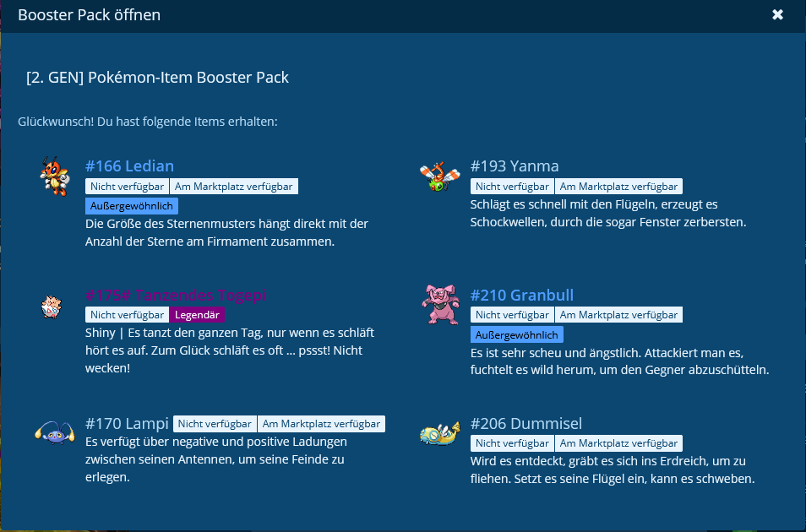
Task: Open the Tanzendes Togepi title link
Action: tap(176, 295)
